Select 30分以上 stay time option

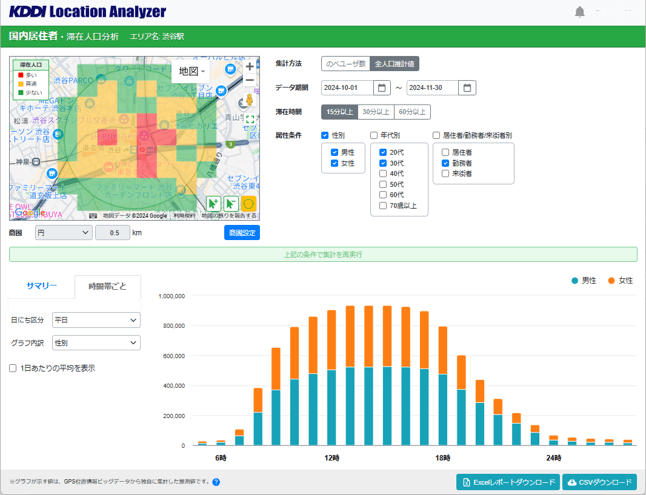376,112
